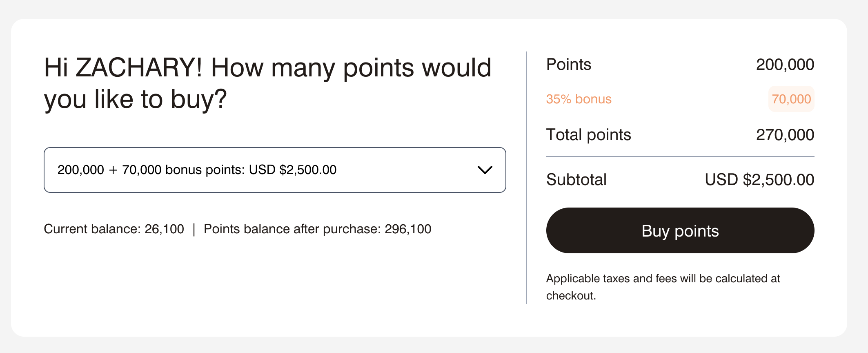Click the 'Points' label in summary
This screenshot has height=353, width=868.
(x=568, y=65)
